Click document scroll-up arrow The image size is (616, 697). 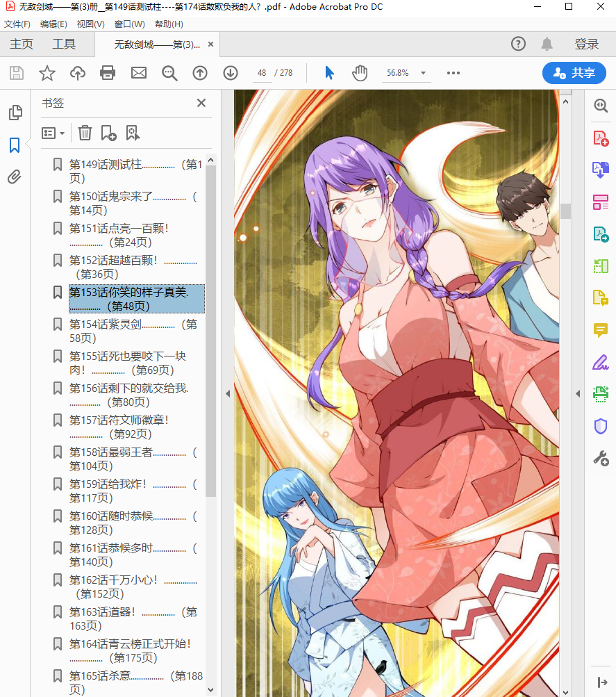click(x=565, y=101)
